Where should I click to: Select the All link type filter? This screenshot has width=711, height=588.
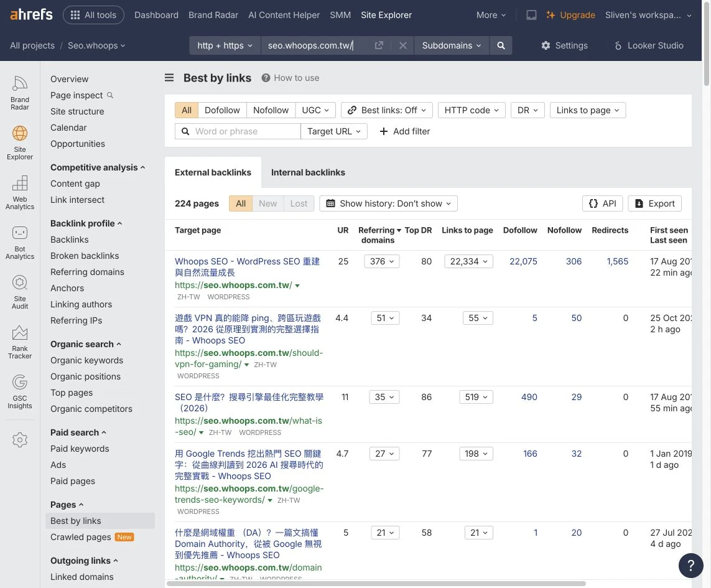click(x=187, y=110)
